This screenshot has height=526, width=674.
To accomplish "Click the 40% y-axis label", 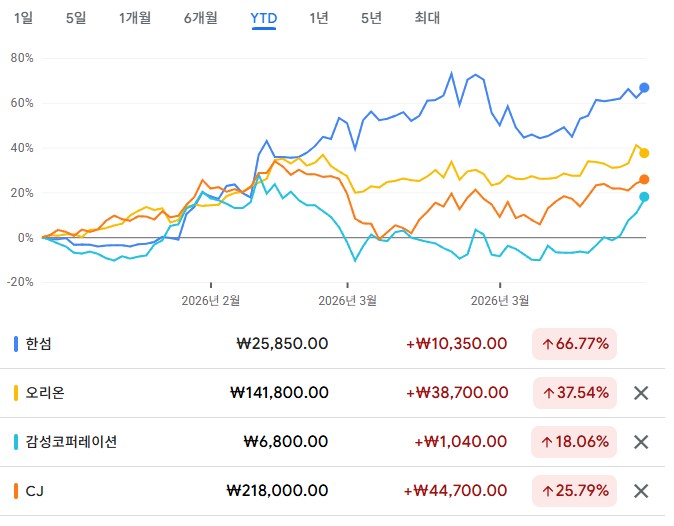I will click(x=22, y=148).
